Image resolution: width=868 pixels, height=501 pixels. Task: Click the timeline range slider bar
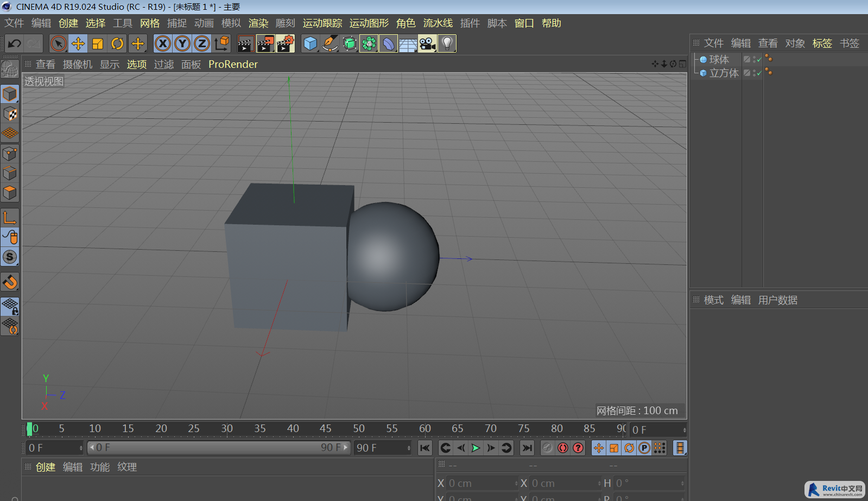219,448
